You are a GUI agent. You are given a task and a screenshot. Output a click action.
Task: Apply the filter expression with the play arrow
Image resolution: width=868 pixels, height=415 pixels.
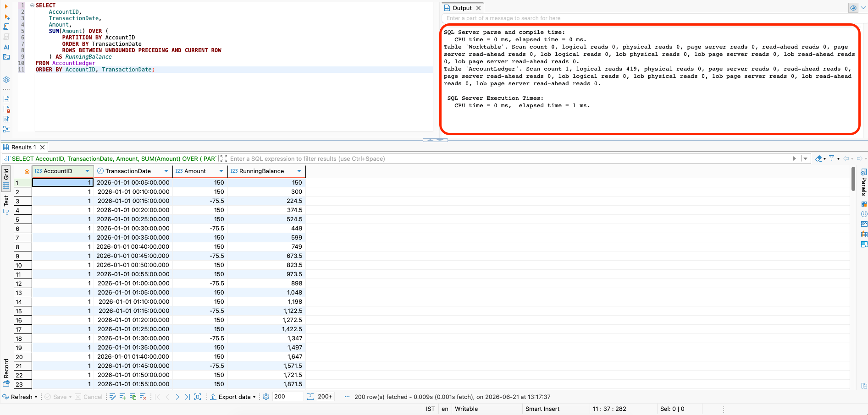pyautogui.click(x=795, y=158)
